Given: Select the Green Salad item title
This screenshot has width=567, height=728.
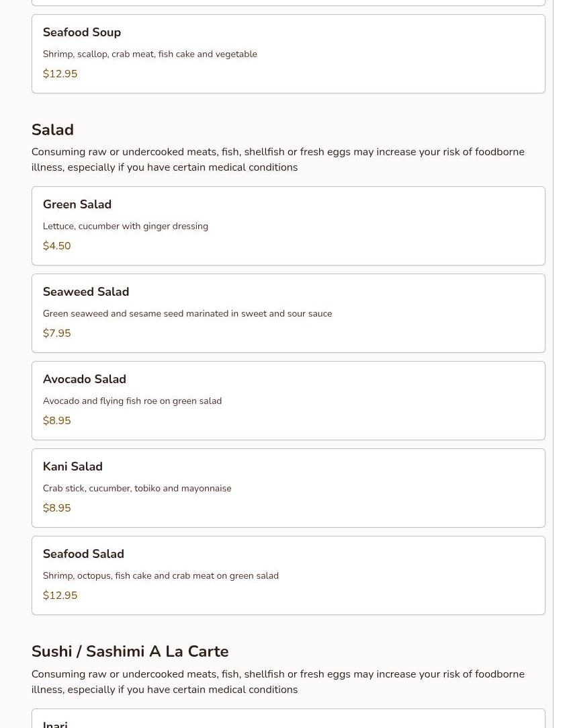Looking at the screenshot, I should click(77, 204).
